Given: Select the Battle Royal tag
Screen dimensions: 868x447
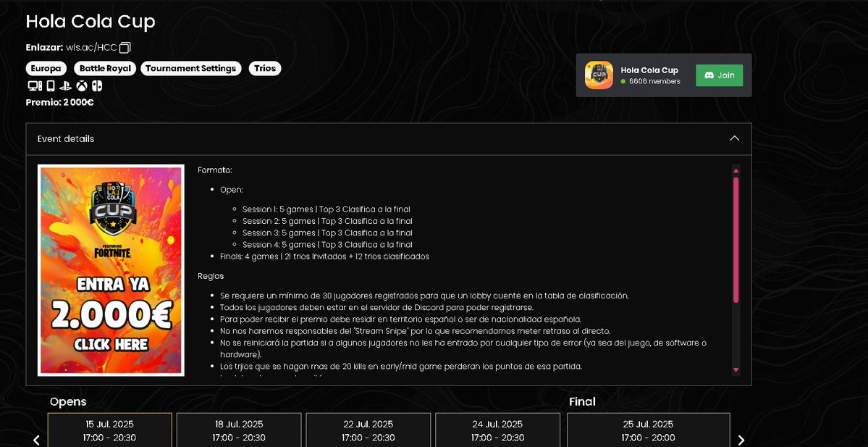Looking at the screenshot, I should (x=105, y=68).
